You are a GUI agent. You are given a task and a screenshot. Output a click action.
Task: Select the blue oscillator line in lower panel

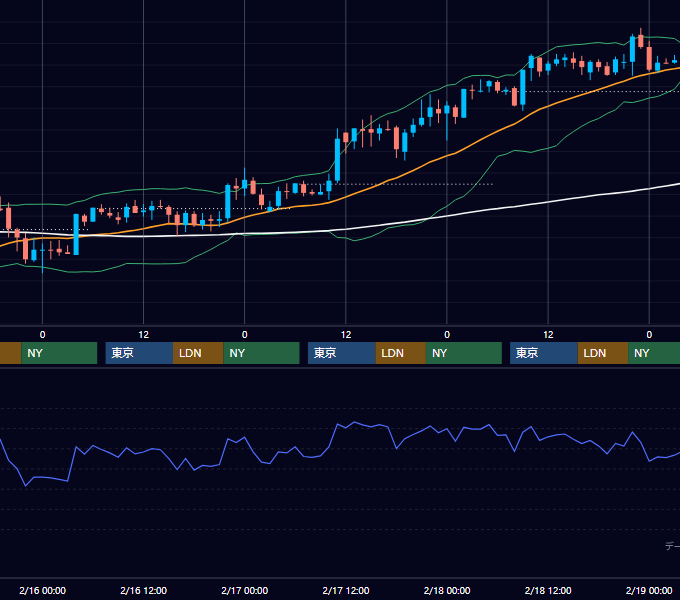347,427
